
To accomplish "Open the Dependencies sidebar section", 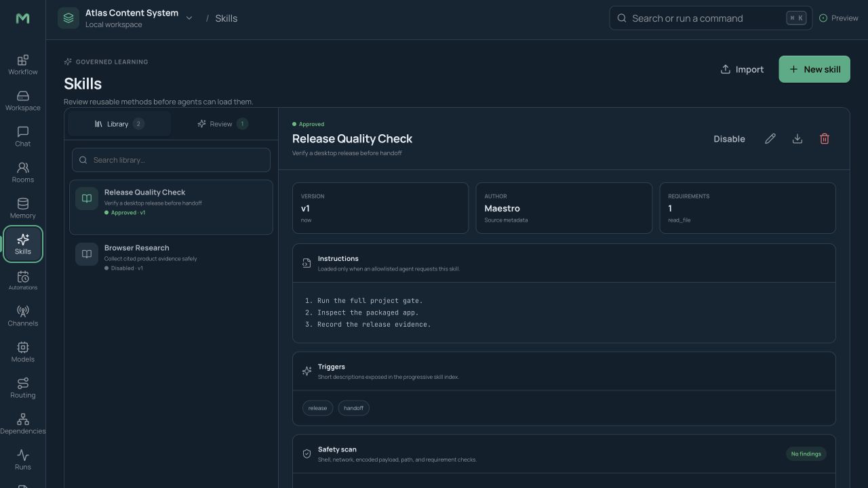I will click(22, 424).
